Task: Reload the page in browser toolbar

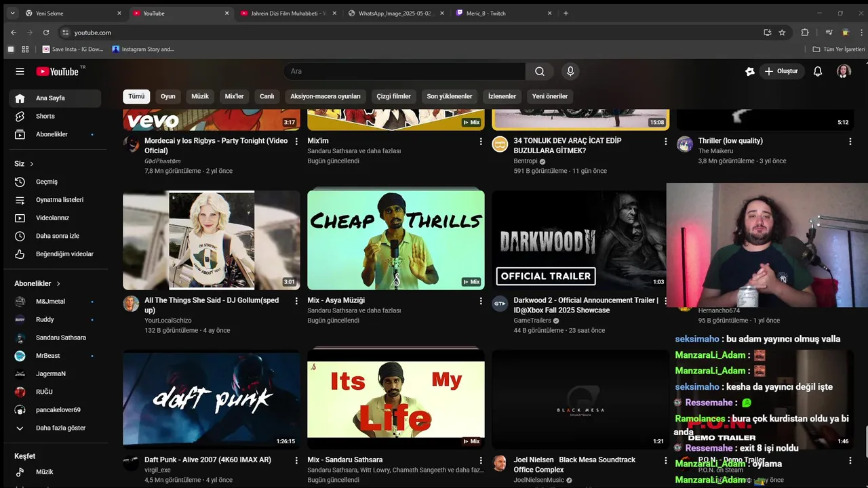Action: 46,32
